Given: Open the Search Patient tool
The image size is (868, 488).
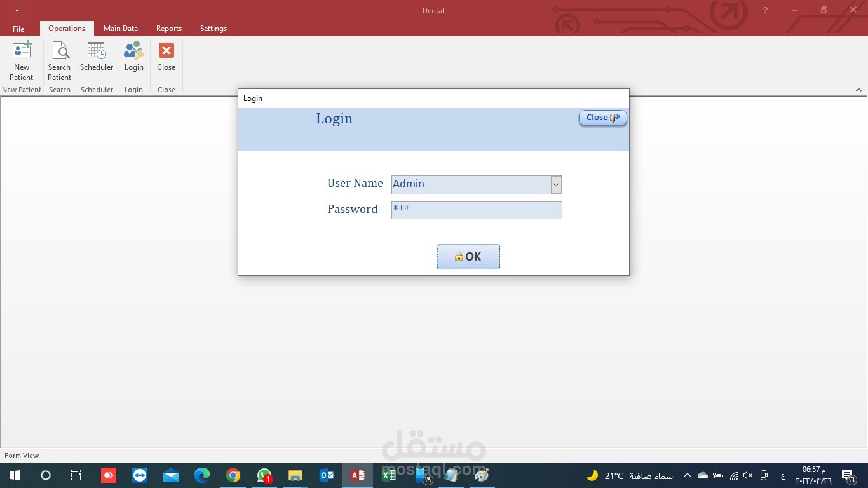Looking at the screenshot, I should [x=59, y=61].
